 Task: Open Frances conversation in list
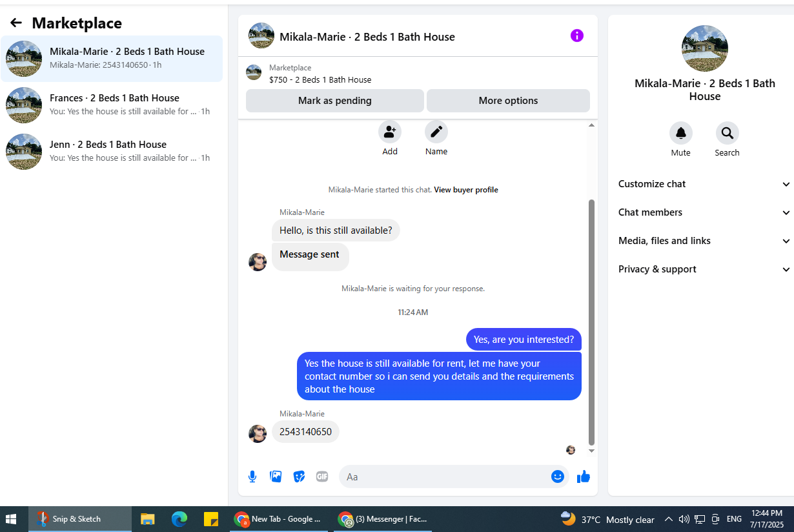[112, 105]
